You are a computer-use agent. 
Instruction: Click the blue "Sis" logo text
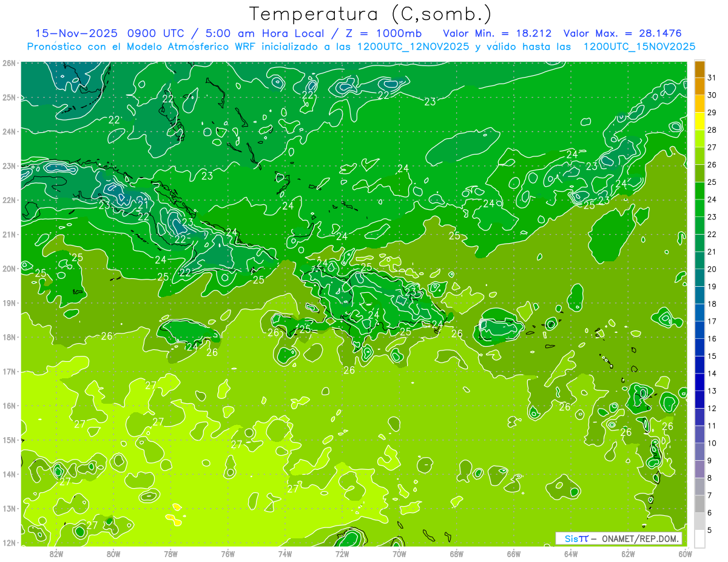point(571,538)
